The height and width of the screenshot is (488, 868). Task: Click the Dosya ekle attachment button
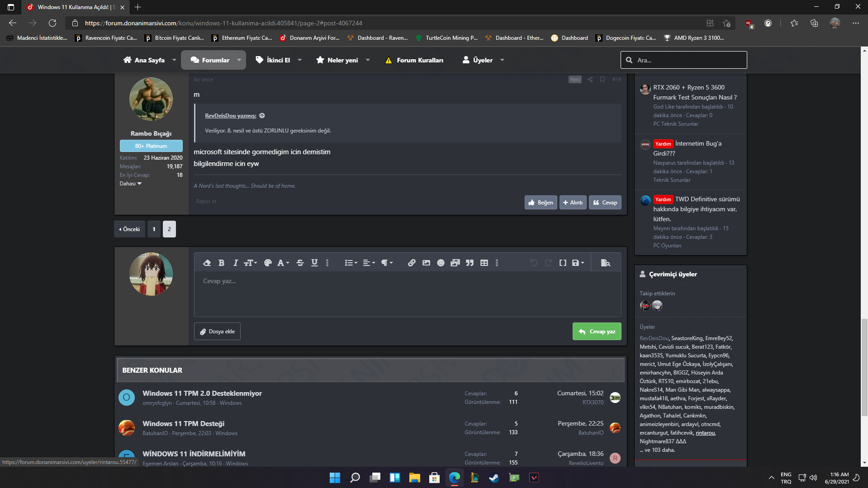pyautogui.click(x=217, y=332)
